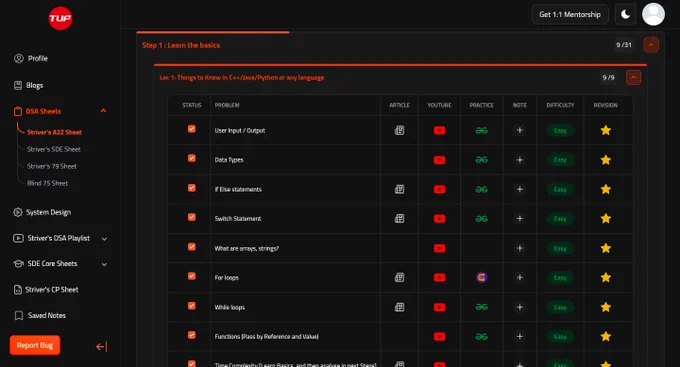
Task: Uncheck For loops status checkbox
Action: (192, 276)
